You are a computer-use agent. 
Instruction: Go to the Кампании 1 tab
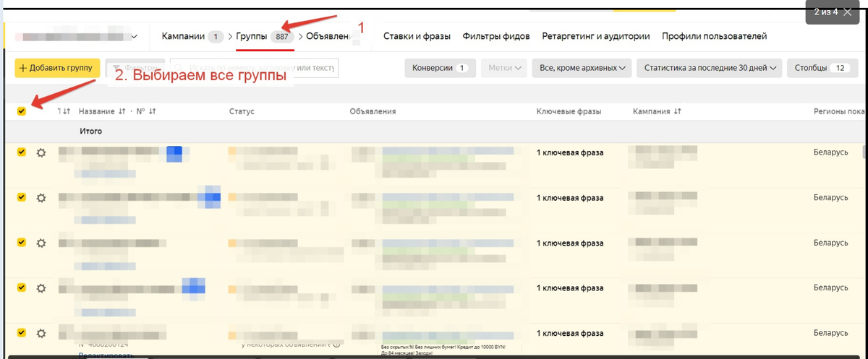[x=192, y=36]
